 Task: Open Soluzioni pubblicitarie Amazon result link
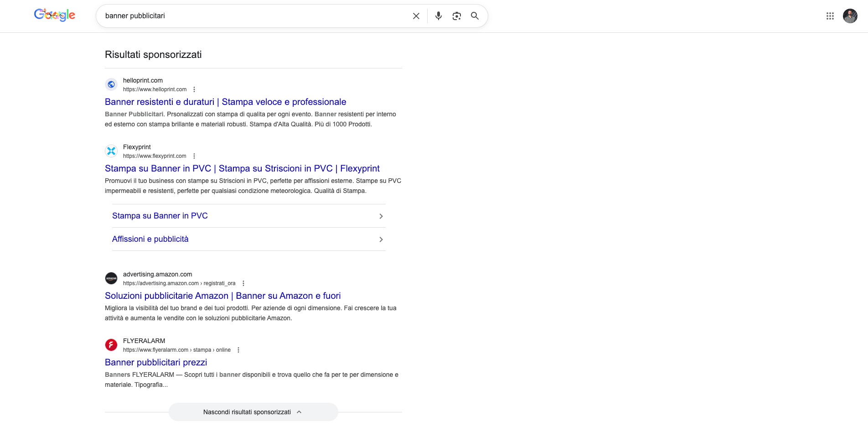223,296
